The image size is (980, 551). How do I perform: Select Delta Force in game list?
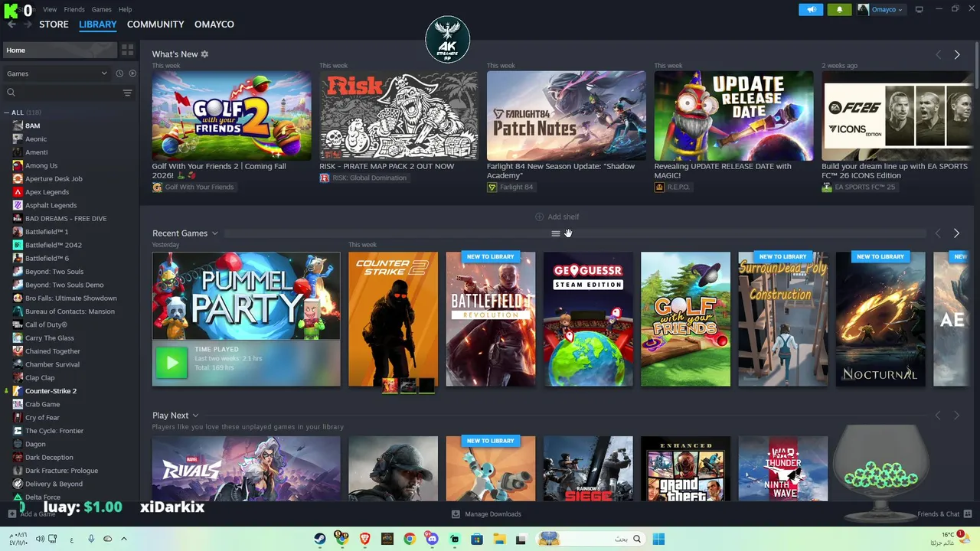42,497
